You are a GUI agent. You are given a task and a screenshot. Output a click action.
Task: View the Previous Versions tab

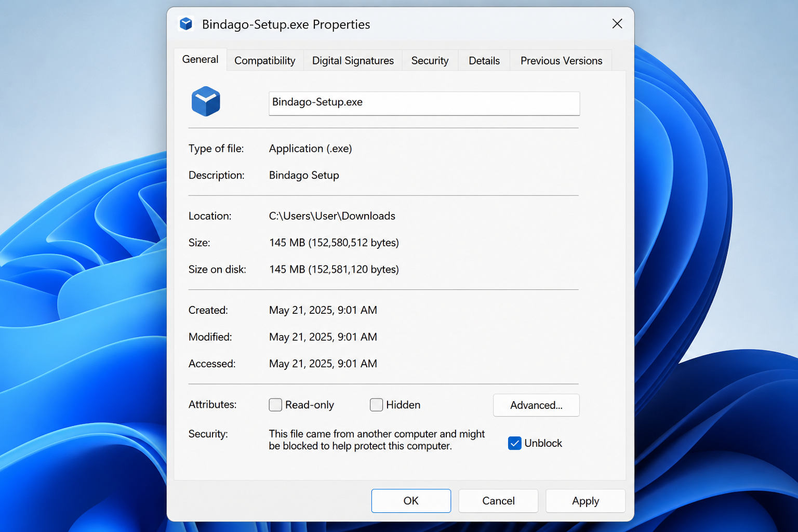(x=561, y=61)
